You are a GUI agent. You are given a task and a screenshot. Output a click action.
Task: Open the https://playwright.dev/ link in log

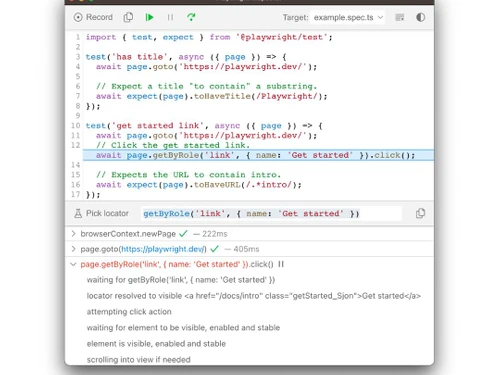pos(163,249)
